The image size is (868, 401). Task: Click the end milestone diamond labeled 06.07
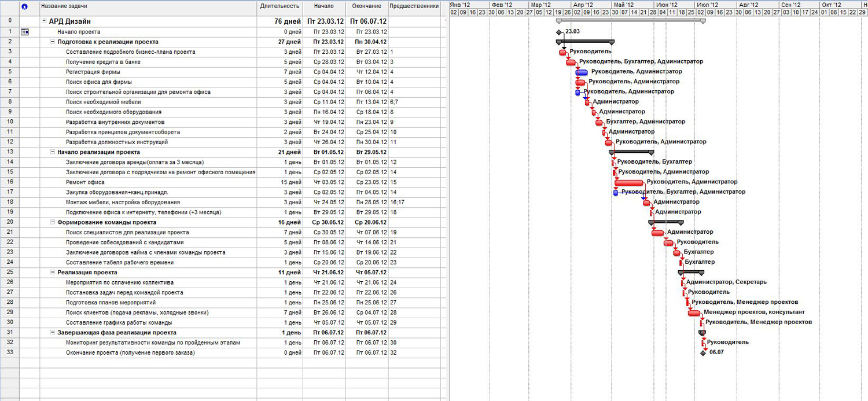pos(703,352)
